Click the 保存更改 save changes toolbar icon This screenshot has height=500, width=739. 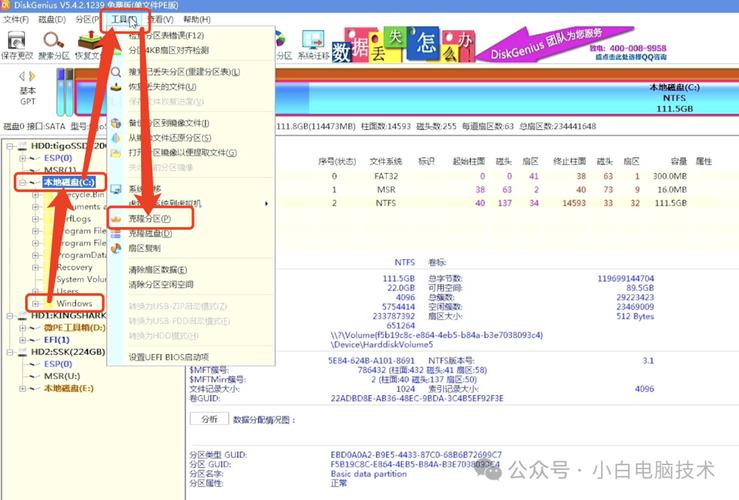coord(16,41)
